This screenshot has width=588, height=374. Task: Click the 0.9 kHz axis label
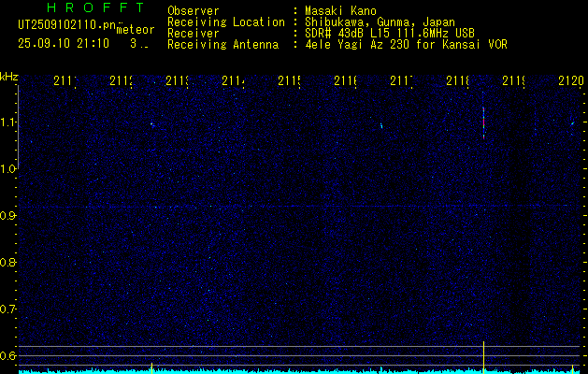7,216
